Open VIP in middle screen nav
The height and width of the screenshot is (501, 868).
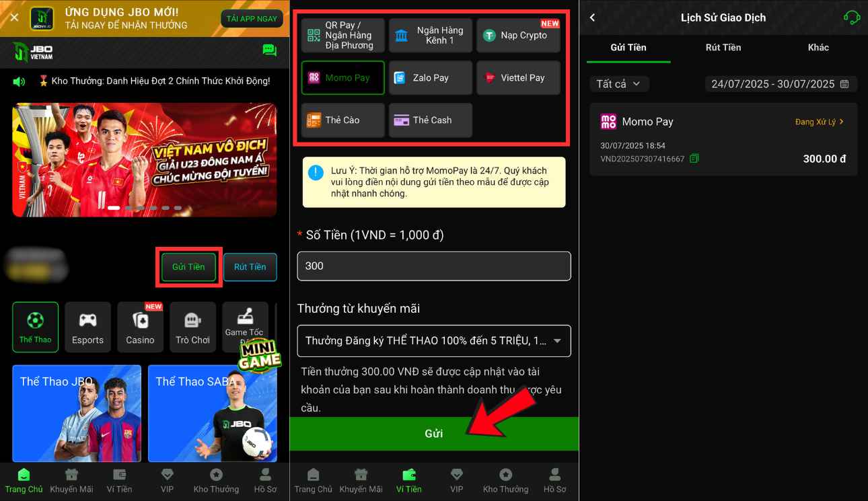click(457, 481)
